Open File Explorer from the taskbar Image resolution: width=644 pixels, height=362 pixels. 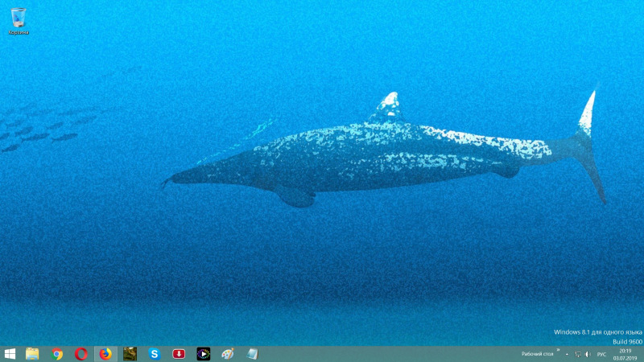pos(32,354)
